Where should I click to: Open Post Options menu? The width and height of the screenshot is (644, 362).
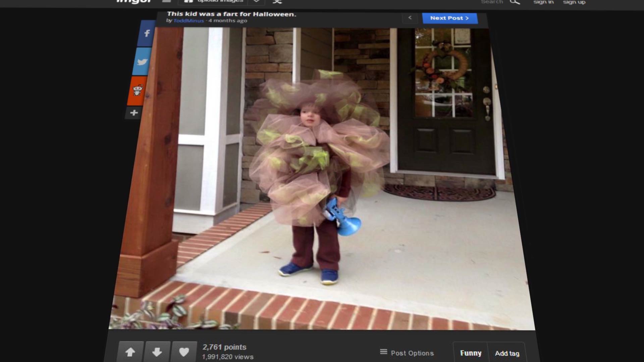407,353
